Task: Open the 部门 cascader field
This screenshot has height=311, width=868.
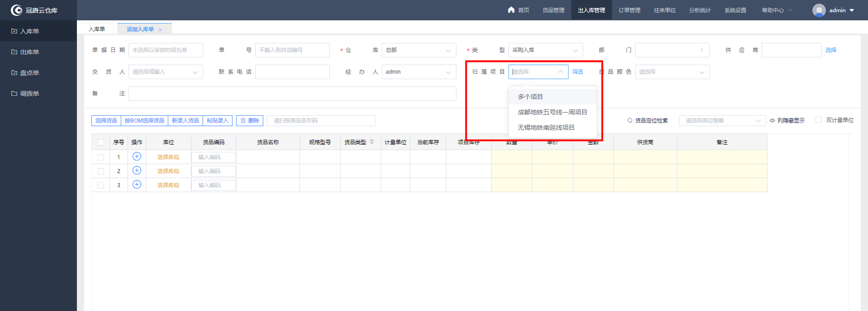Action: coord(672,50)
